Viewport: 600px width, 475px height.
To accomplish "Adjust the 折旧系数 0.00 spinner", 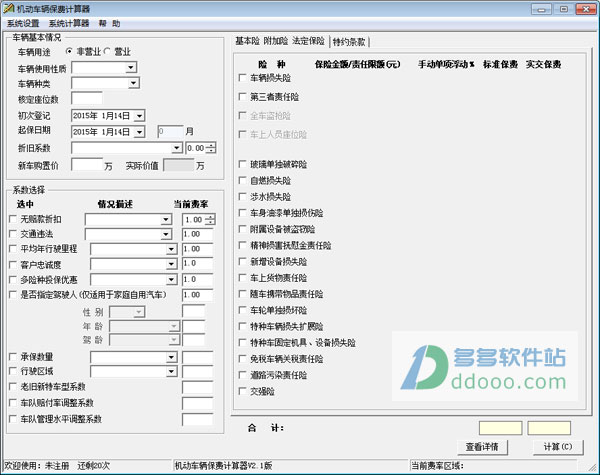I will pyautogui.click(x=210, y=148).
